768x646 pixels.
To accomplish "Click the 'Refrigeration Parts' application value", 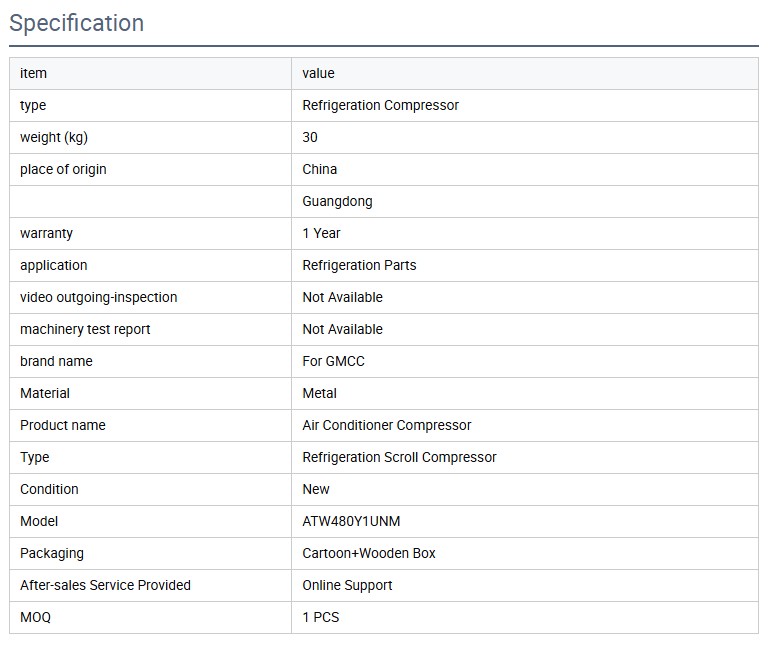I will [359, 265].
